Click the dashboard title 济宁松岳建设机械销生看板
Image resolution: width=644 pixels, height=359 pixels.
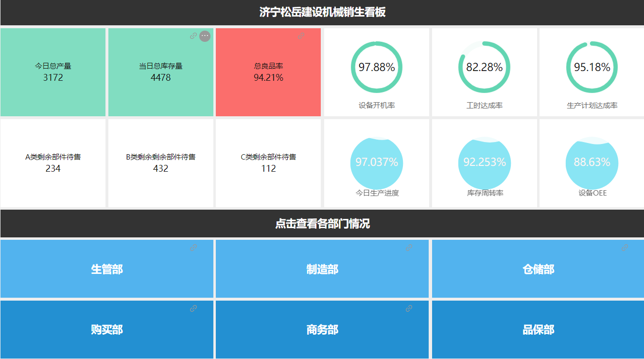point(322,12)
